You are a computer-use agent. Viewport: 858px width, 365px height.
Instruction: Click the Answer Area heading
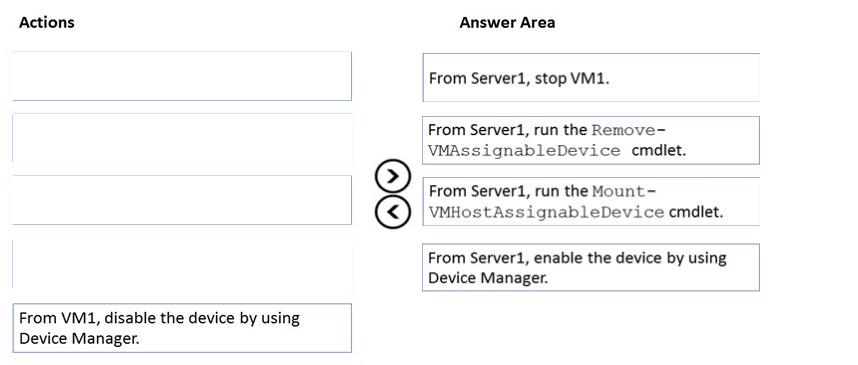coord(507,22)
